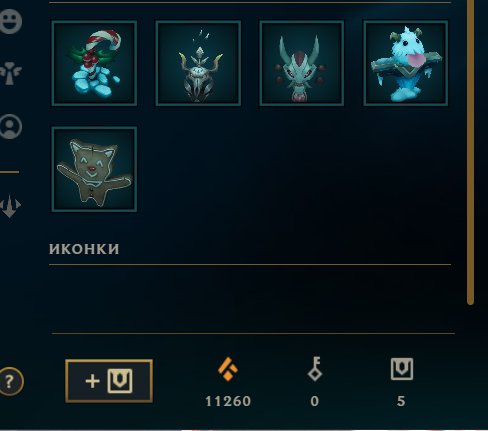Select the silver antlered ward skin

[x=198, y=63]
